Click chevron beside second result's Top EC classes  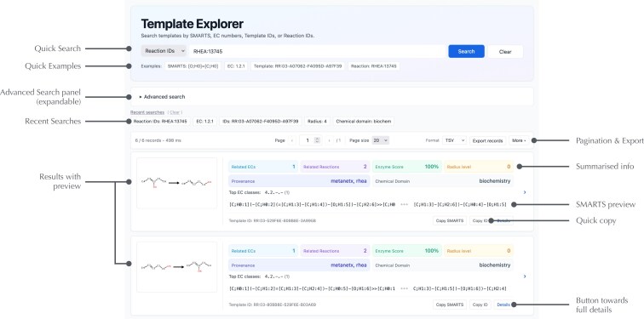click(525, 276)
